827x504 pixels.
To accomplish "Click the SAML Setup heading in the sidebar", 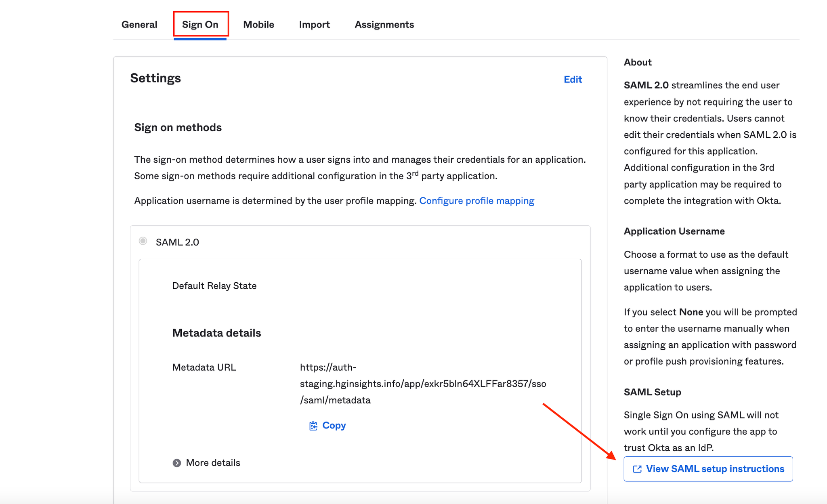I will (x=652, y=392).
